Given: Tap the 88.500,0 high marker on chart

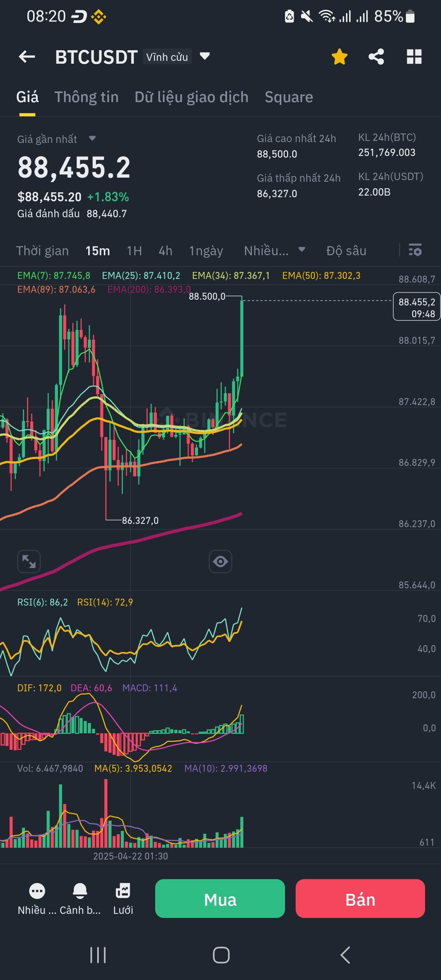Looking at the screenshot, I should pos(207,296).
